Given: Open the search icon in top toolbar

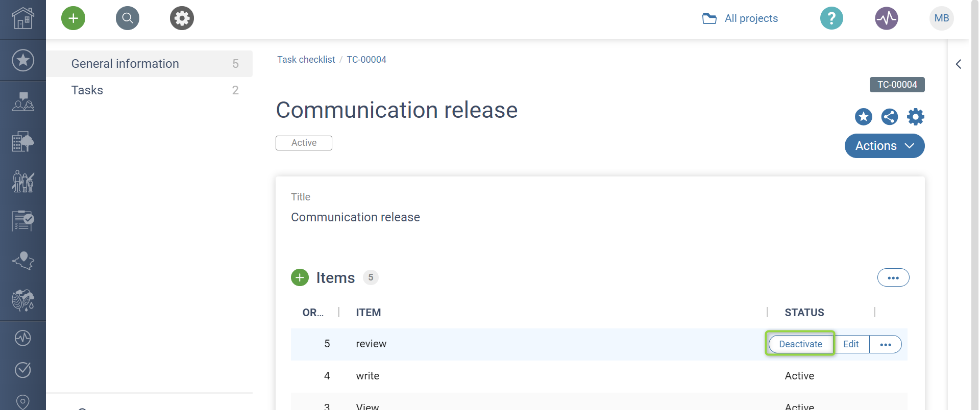Looking at the screenshot, I should [128, 18].
